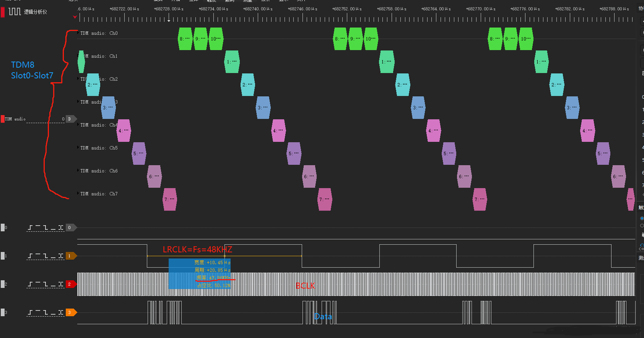Screen dimensions: 644x338
Task: Click the D tag of TDM audio
Action: coord(71,119)
